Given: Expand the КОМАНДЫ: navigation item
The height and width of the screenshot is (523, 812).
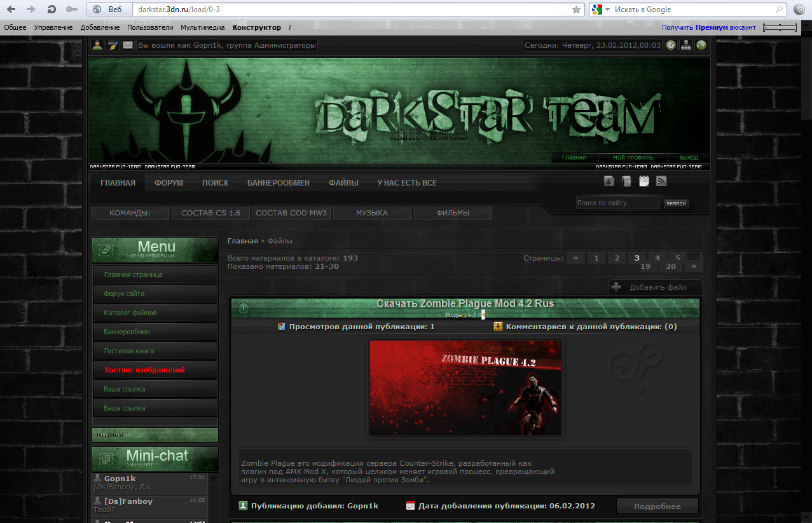Looking at the screenshot, I should 130,213.
